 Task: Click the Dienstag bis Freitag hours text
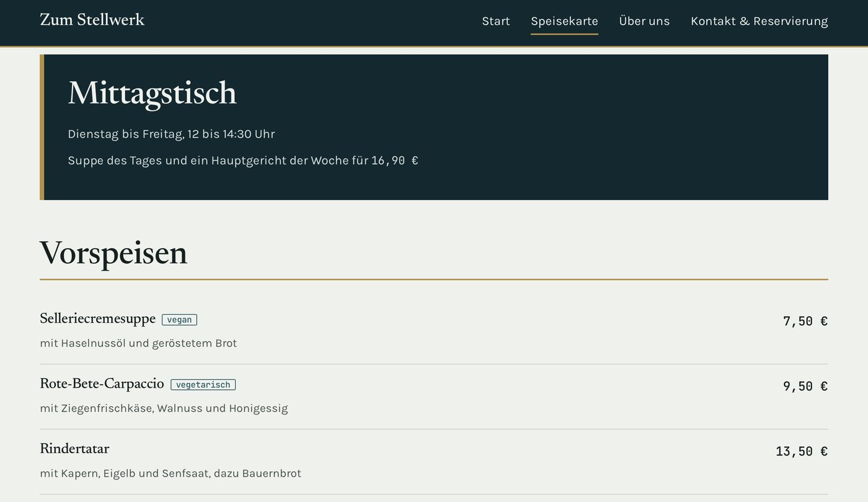[171, 134]
